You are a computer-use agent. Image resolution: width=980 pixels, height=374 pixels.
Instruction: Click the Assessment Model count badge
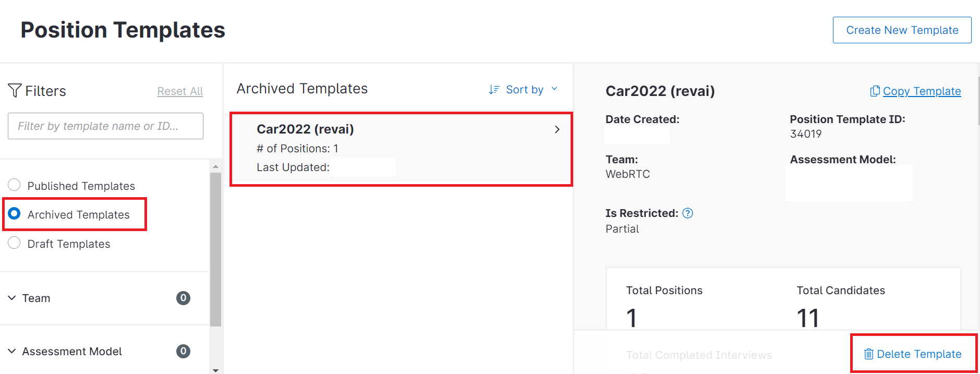coord(183,351)
